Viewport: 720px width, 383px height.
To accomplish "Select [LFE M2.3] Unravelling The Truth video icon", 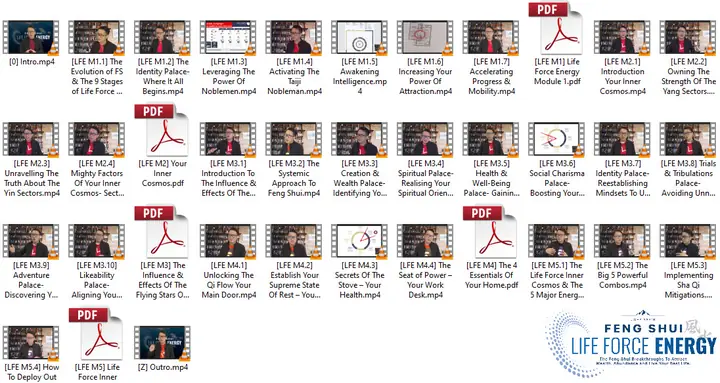I will [x=31, y=140].
